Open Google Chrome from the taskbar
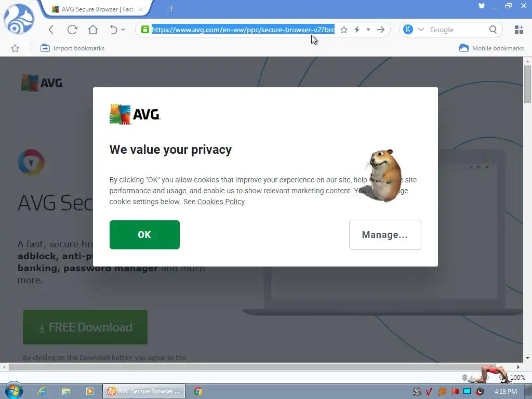Image resolution: width=532 pixels, height=399 pixels. [198, 391]
